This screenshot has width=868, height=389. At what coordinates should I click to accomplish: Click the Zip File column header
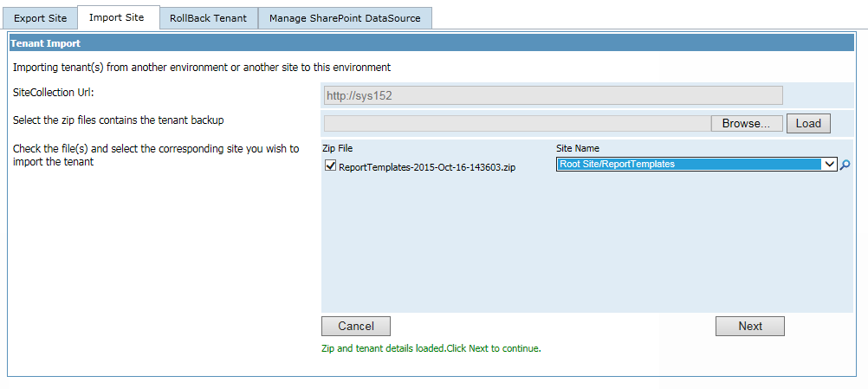(x=337, y=148)
